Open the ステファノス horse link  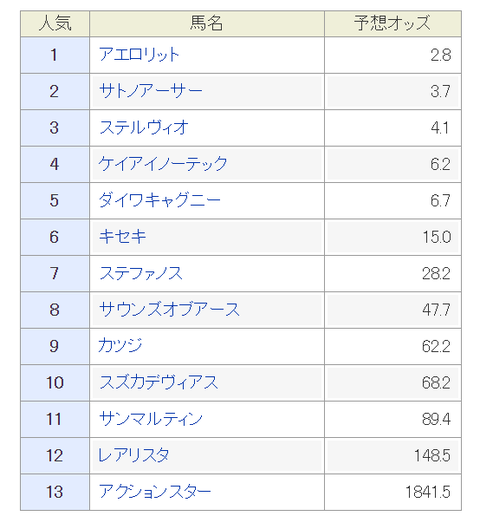[141, 273]
